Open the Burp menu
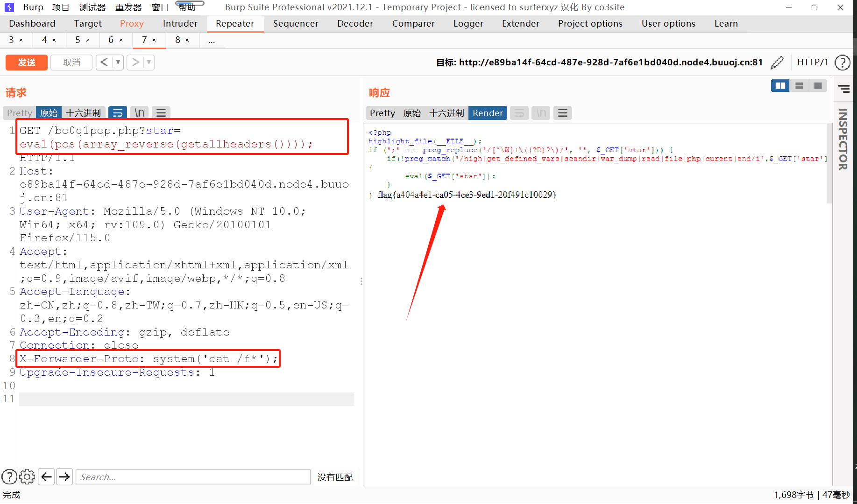Image resolution: width=857 pixels, height=504 pixels. 33,7
